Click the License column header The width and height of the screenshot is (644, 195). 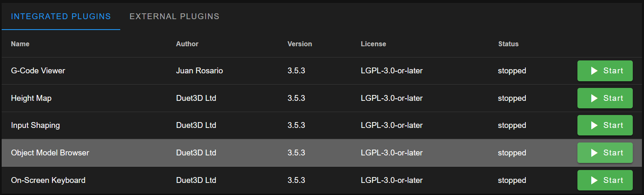pos(373,44)
